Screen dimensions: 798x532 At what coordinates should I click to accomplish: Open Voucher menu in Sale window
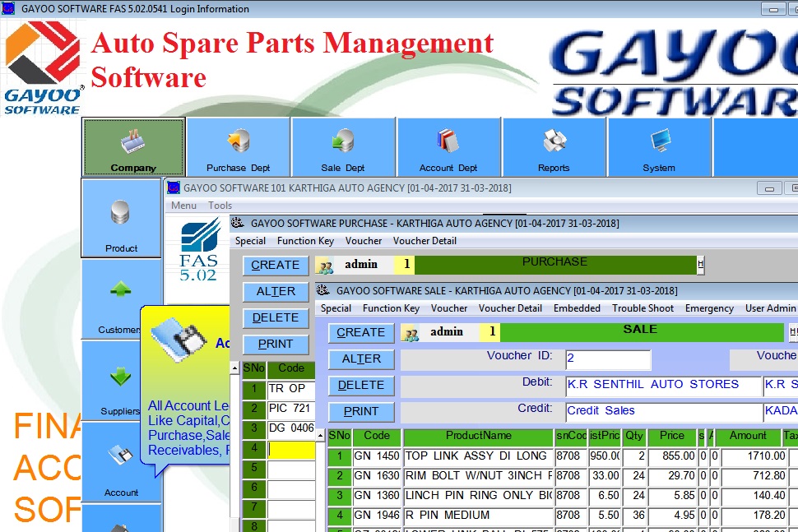click(449, 308)
